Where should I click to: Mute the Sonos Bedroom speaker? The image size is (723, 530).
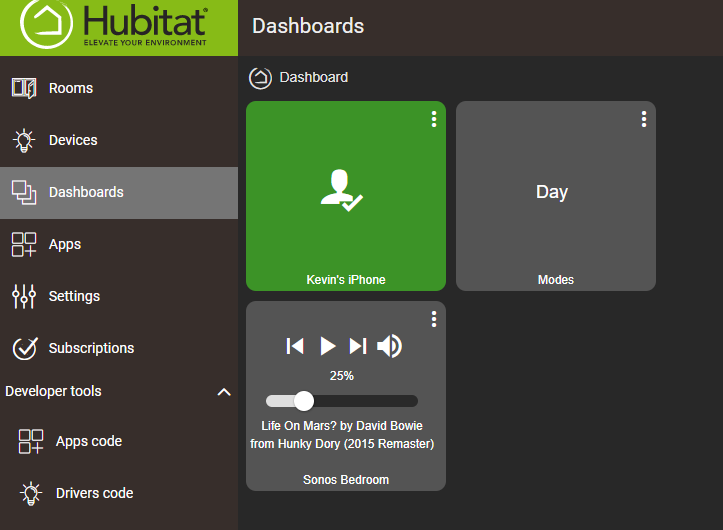pyautogui.click(x=390, y=346)
